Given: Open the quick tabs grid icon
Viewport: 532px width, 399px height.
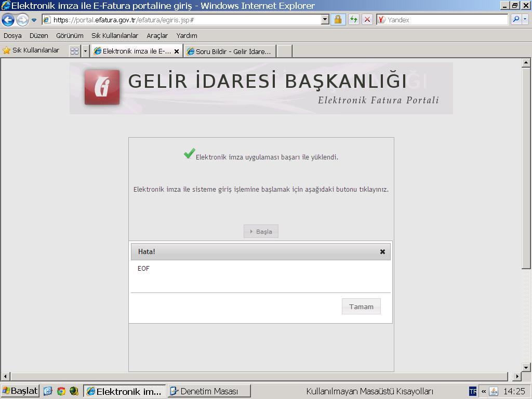Looking at the screenshot, I should (x=74, y=51).
